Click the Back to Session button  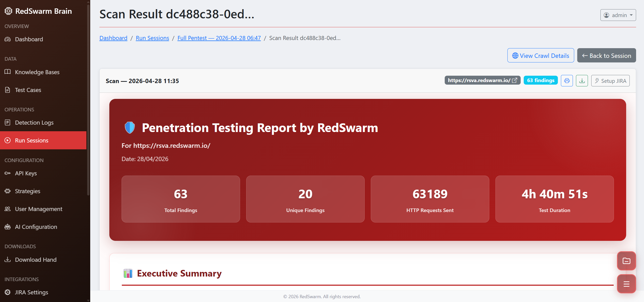tap(606, 55)
